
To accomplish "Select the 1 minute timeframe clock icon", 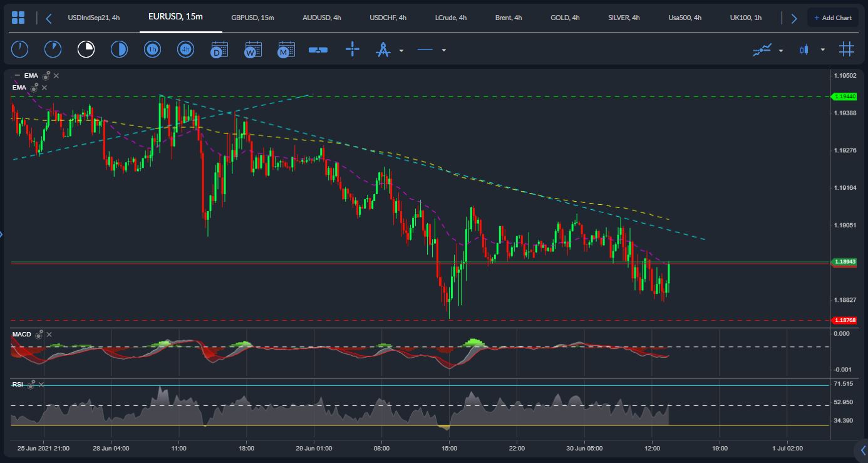I will (x=20, y=49).
